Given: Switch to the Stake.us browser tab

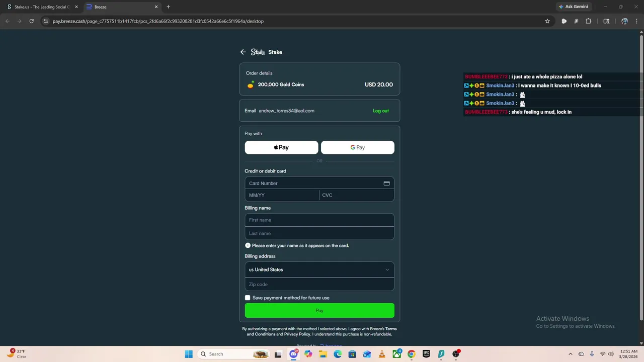Looking at the screenshot, I should click(x=41, y=7).
